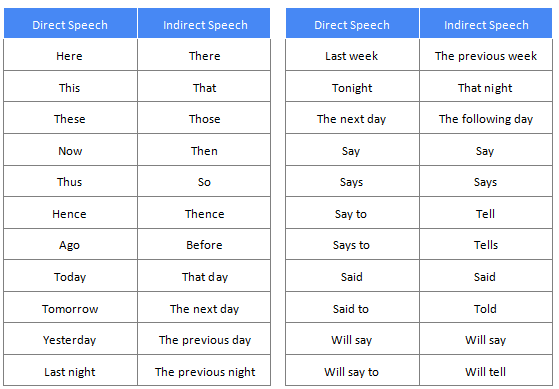Viewport: 559px width, 389px height.
Task: Click the cell reading Last week
Action: [x=352, y=55]
